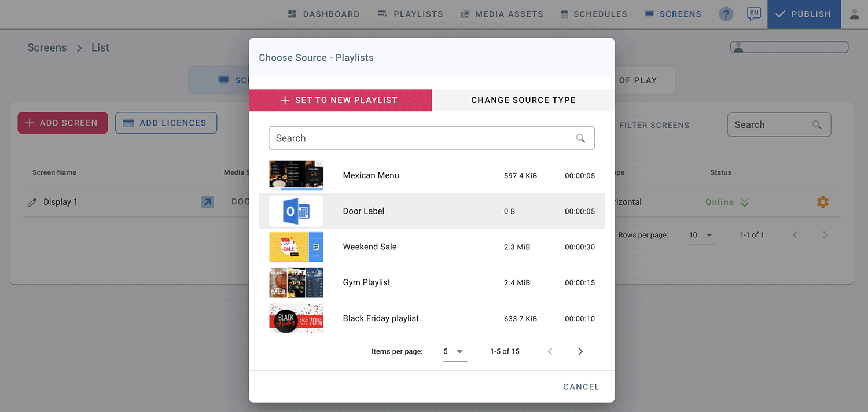
Task: Open the Media Assets menu
Action: tap(502, 14)
